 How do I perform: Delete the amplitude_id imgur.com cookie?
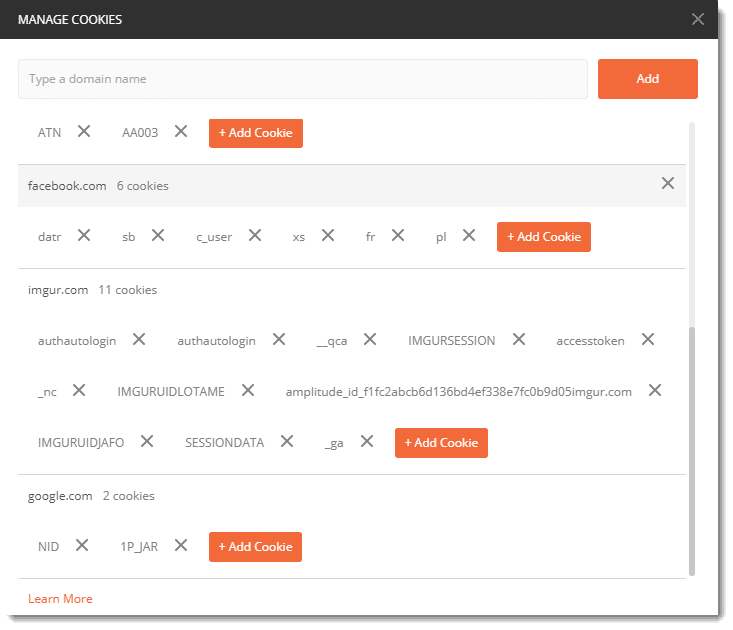(x=655, y=390)
